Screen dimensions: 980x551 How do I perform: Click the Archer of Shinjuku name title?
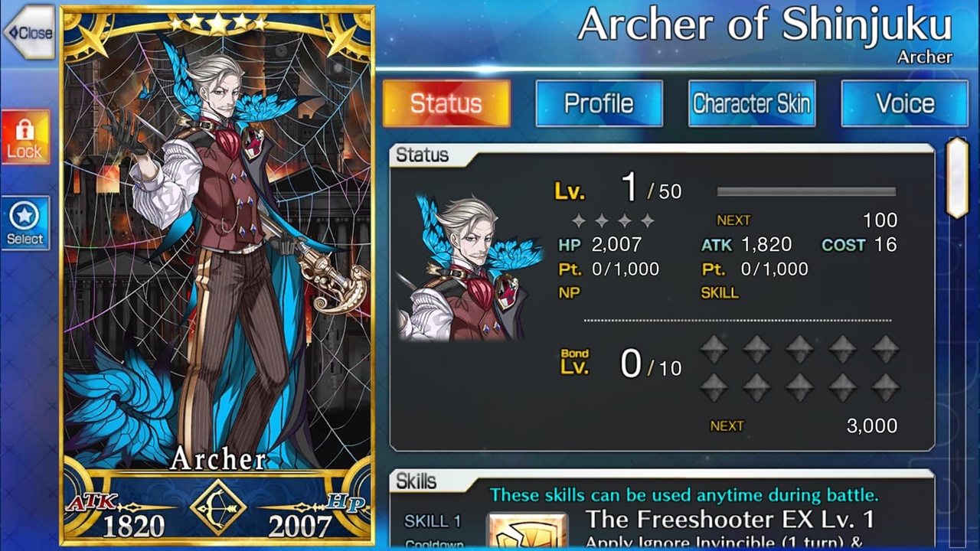click(x=765, y=26)
